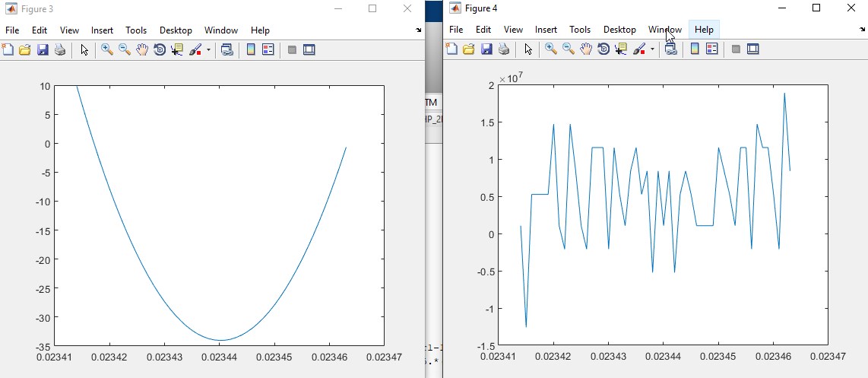Screen dimensions: 868x378
Task: Select the Zoom Out tool in Figure 4
Action: click(x=568, y=49)
